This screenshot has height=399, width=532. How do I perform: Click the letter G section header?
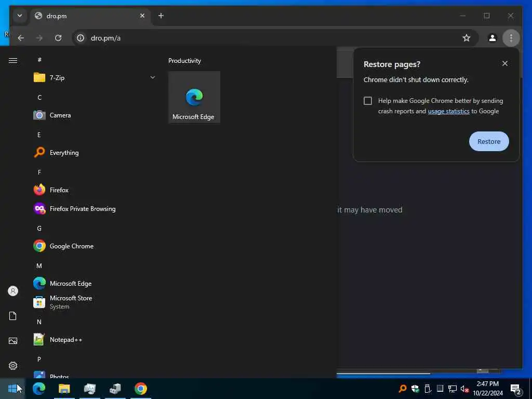point(39,229)
